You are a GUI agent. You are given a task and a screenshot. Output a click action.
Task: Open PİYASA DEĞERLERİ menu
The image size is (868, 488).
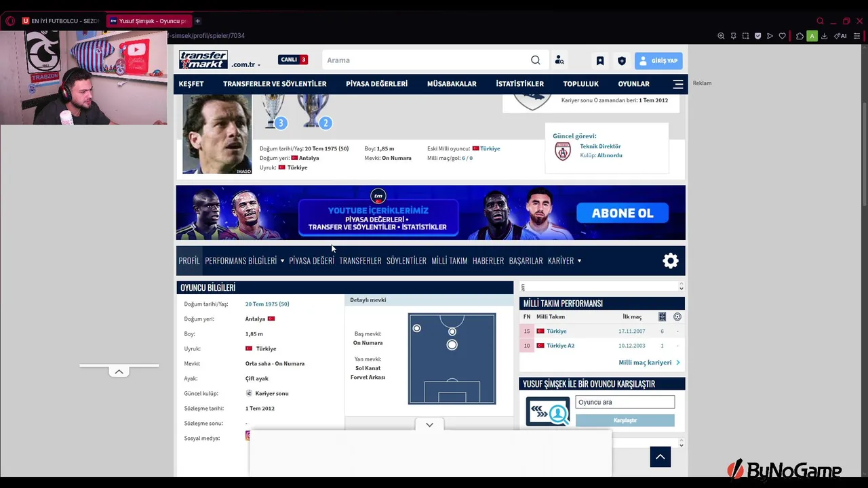click(376, 84)
